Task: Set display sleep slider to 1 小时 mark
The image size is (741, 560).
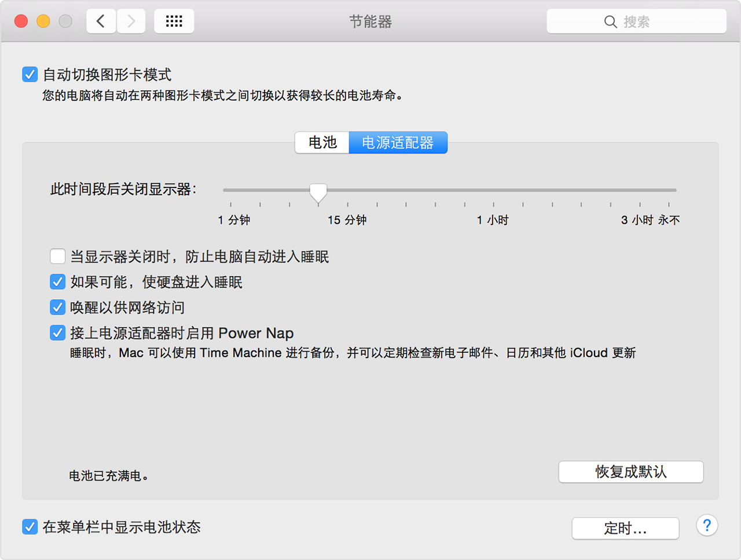Action: coord(494,190)
